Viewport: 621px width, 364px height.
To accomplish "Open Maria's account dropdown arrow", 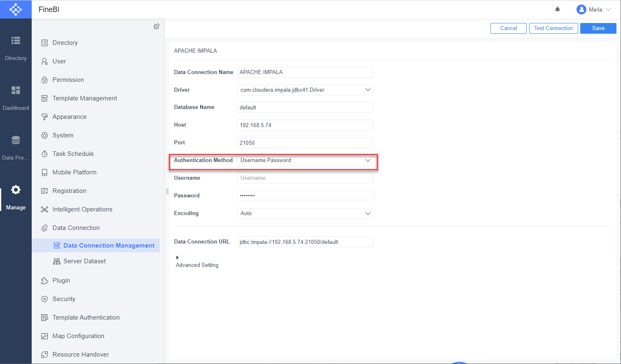I will click(x=608, y=9).
